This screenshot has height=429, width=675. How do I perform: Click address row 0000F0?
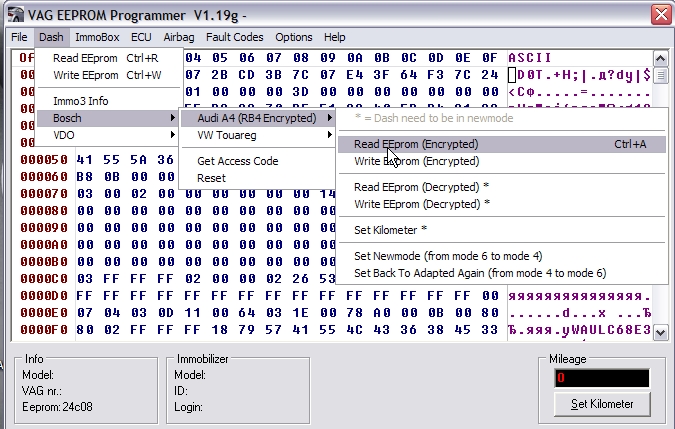click(x=44, y=330)
